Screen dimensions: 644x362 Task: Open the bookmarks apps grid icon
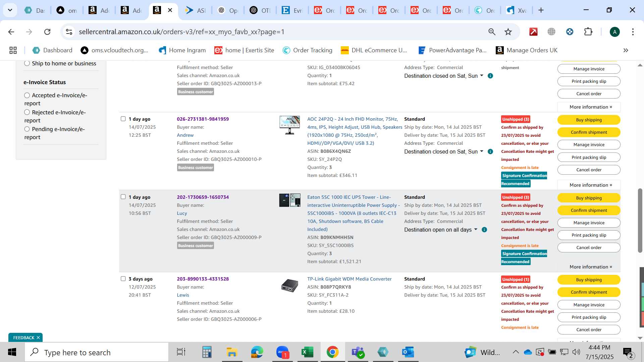click(x=13, y=50)
